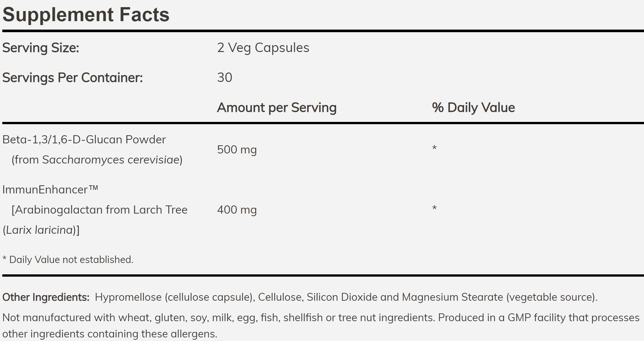The height and width of the screenshot is (341, 644).
Task: Click the Daily Value not established footnote
Action: tap(68, 259)
